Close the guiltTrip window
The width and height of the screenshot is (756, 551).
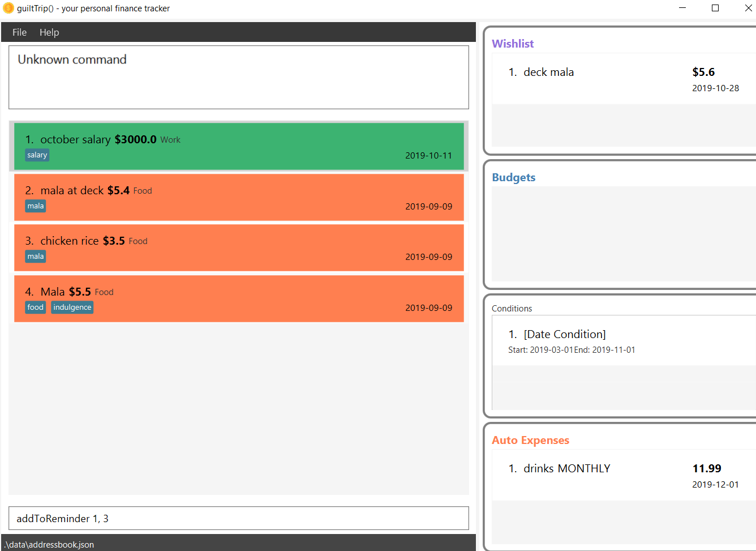[x=748, y=8]
